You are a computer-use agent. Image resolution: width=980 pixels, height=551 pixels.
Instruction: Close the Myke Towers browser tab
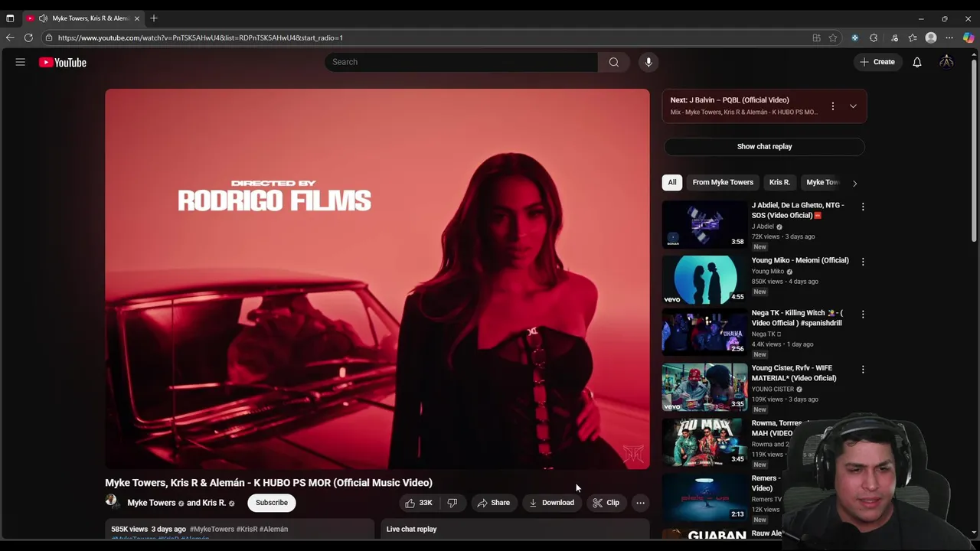click(x=137, y=18)
